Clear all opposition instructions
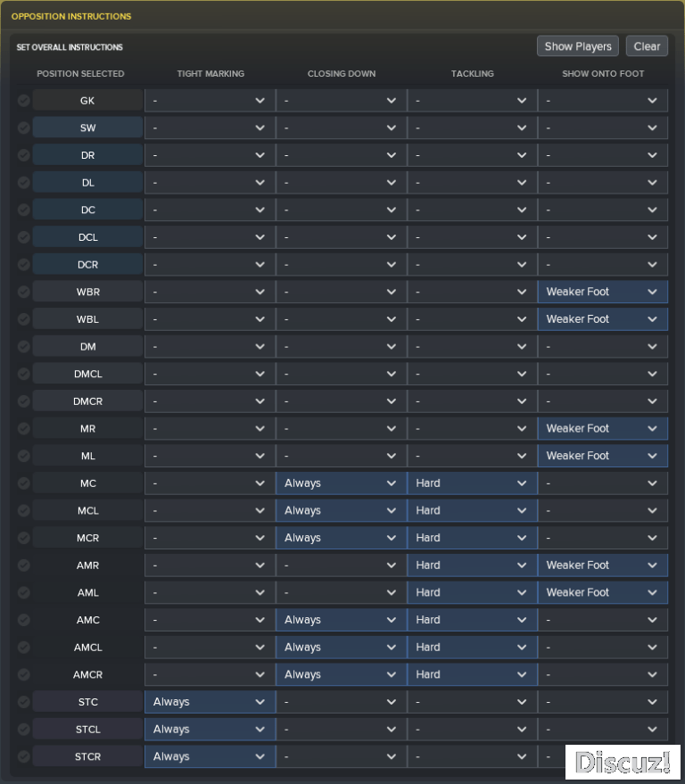The image size is (685, 784). click(647, 46)
